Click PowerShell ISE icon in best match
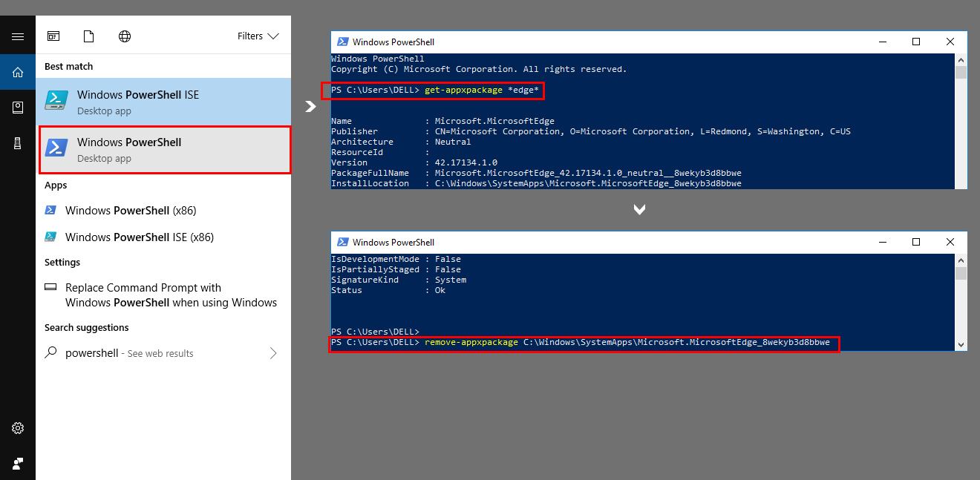 [56, 101]
